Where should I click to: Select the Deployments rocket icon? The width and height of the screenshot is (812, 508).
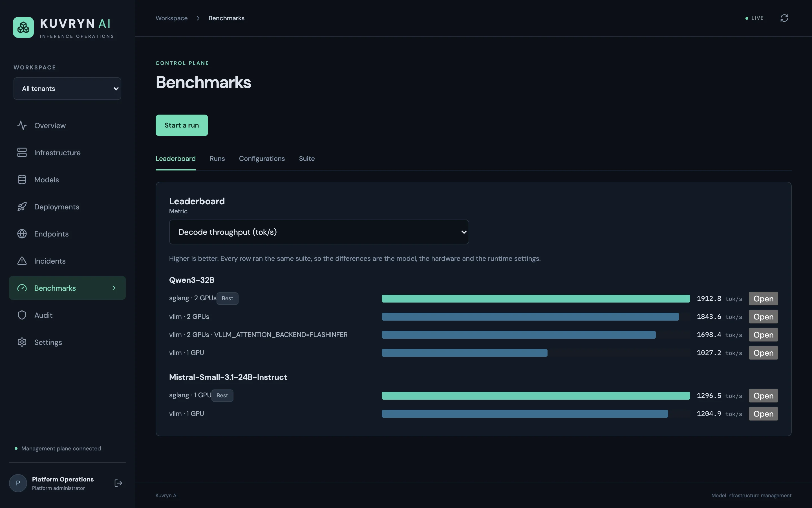[x=22, y=207]
